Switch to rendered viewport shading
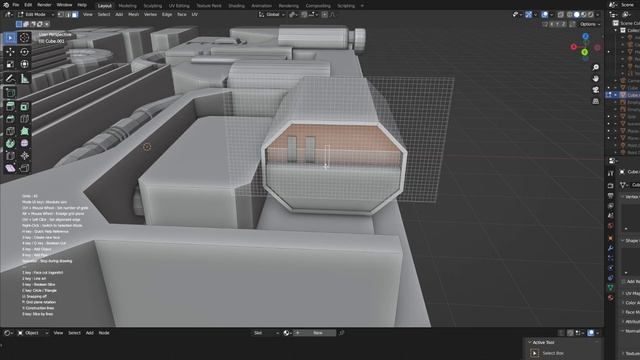This screenshot has width=640, height=360. (x=591, y=14)
